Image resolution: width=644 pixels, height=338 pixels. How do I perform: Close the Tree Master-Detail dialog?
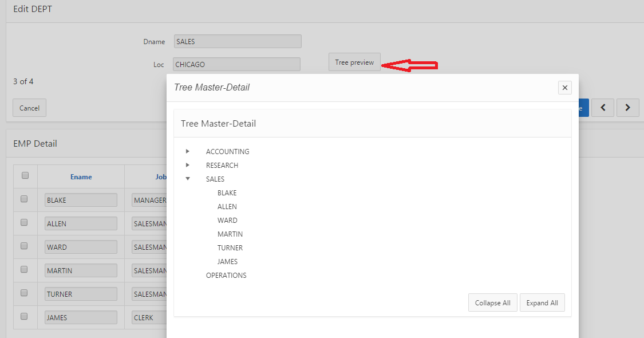(564, 87)
